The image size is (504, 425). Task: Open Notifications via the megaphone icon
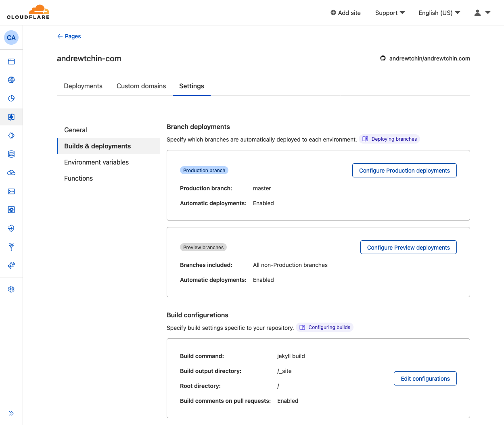(11, 265)
